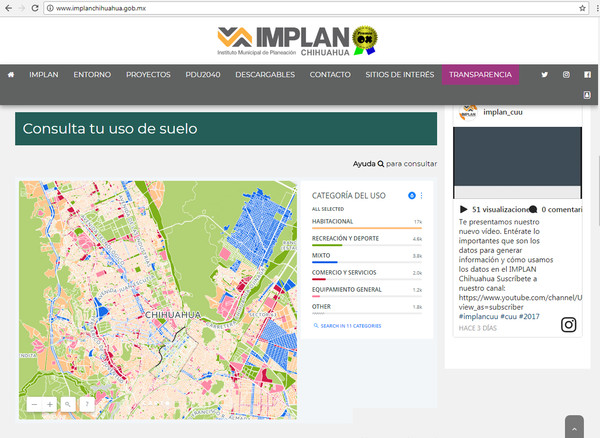Image resolution: width=600 pixels, height=438 pixels.
Task: Click the browser back arrow
Action: coord(8,8)
